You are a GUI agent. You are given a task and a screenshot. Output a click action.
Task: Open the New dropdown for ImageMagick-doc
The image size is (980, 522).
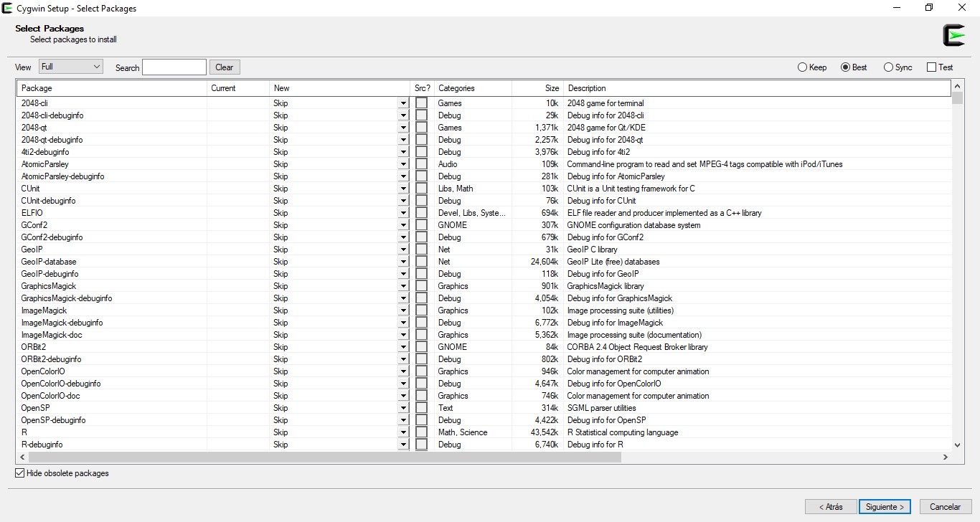[402, 335]
